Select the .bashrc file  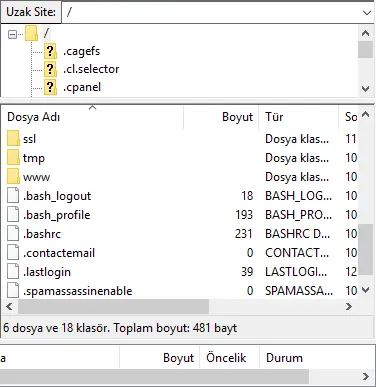click(x=180, y=234)
